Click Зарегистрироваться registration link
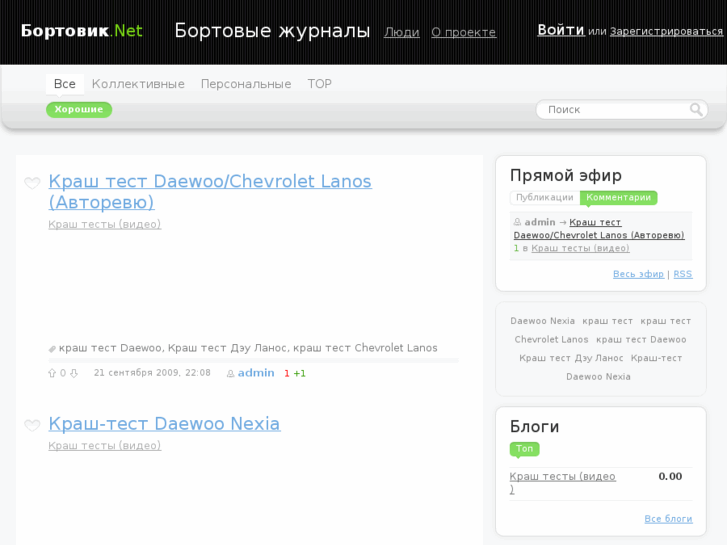Viewport: 727px width, 545px height. coord(666,31)
